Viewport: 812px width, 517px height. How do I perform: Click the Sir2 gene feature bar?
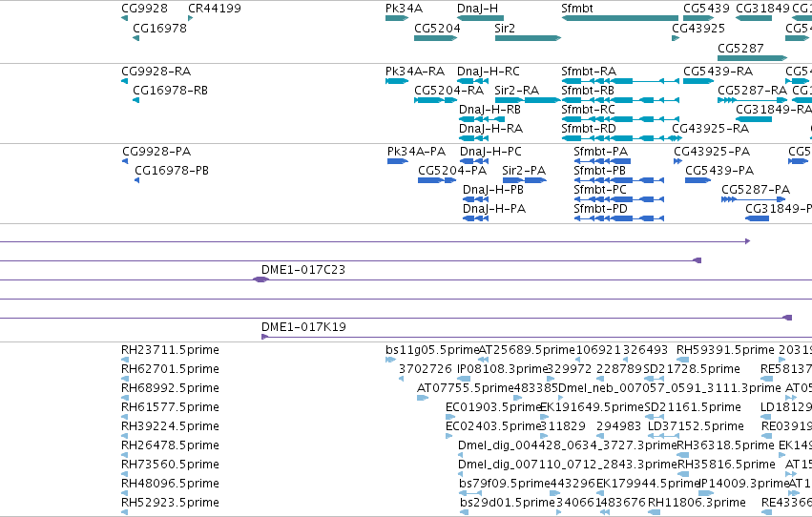point(528,38)
